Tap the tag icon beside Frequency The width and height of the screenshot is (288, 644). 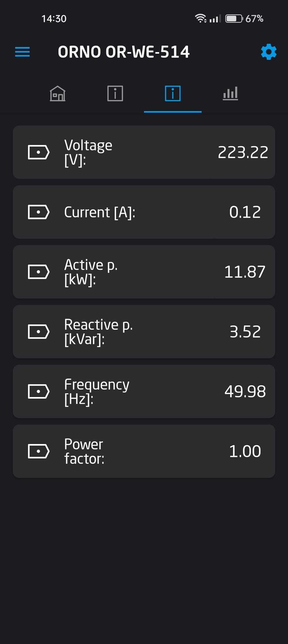point(39,392)
